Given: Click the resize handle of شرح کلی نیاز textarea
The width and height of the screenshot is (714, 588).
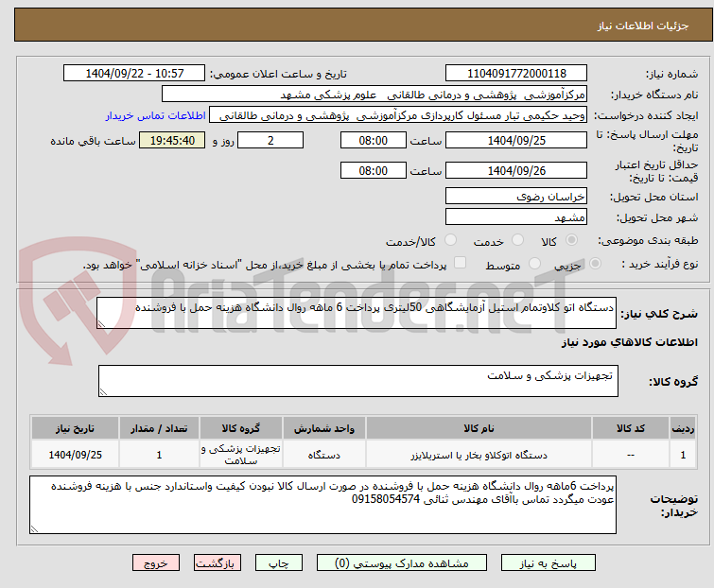Looking at the screenshot, I should click(101, 324).
